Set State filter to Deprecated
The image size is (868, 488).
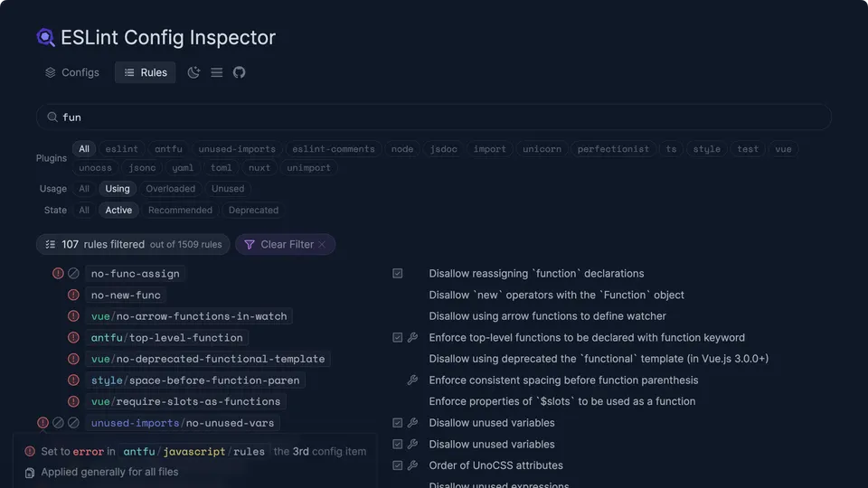pyautogui.click(x=253, y=211)
